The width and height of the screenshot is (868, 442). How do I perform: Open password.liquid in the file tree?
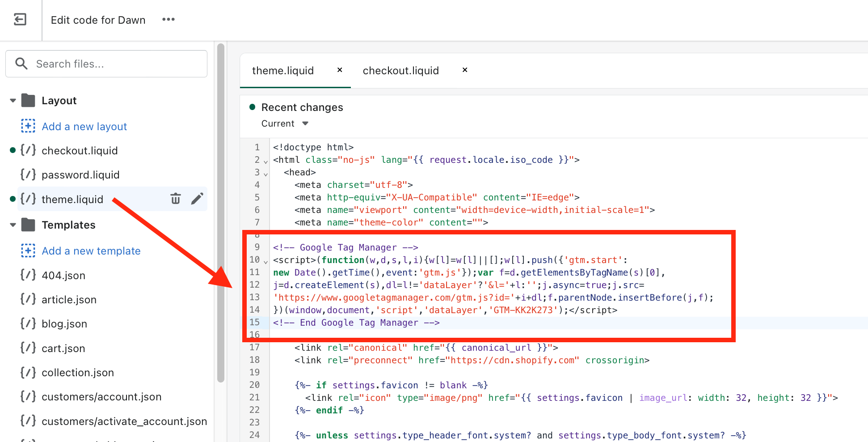pos(80,175)
